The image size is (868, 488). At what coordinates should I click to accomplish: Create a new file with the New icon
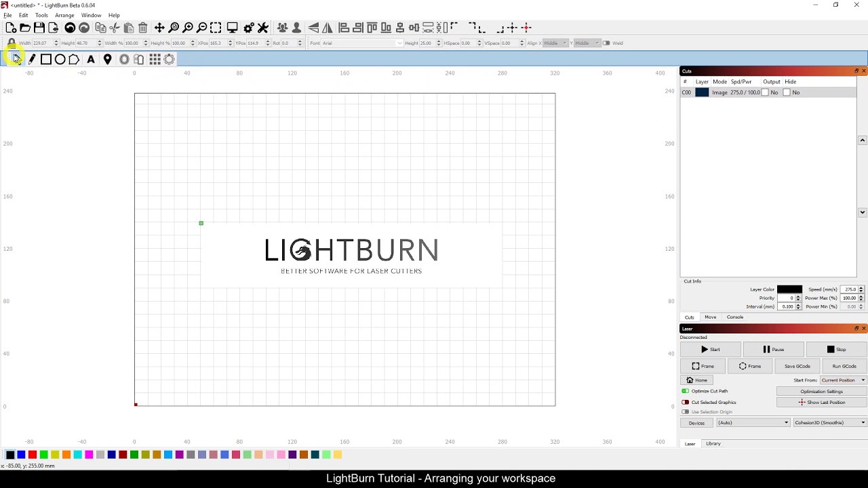[11, 28]
